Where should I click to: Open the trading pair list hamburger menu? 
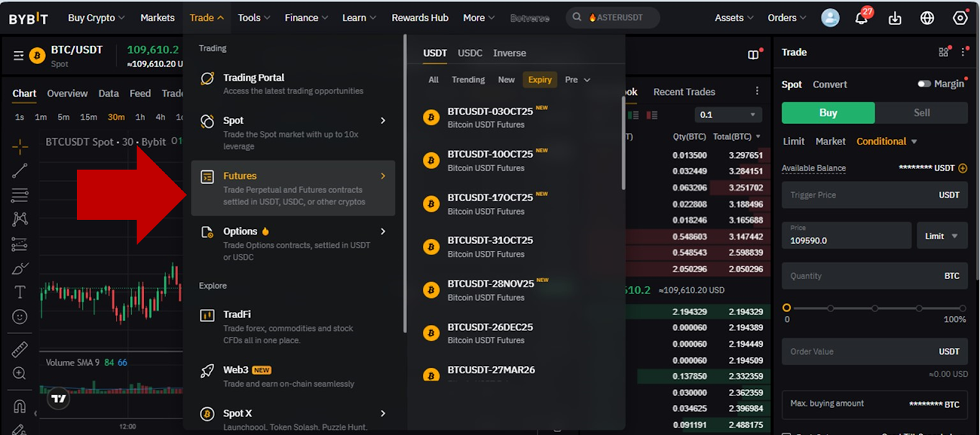click(x=18, y=56)
